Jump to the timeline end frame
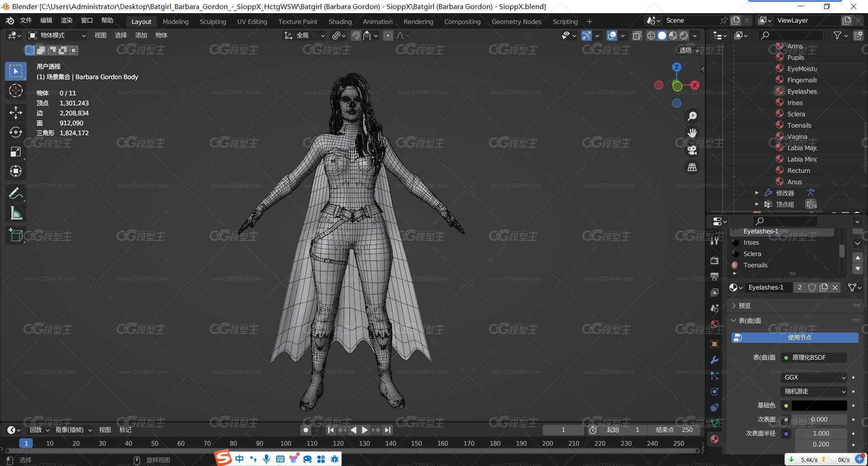Screen dimensions: 868x466 388,430
